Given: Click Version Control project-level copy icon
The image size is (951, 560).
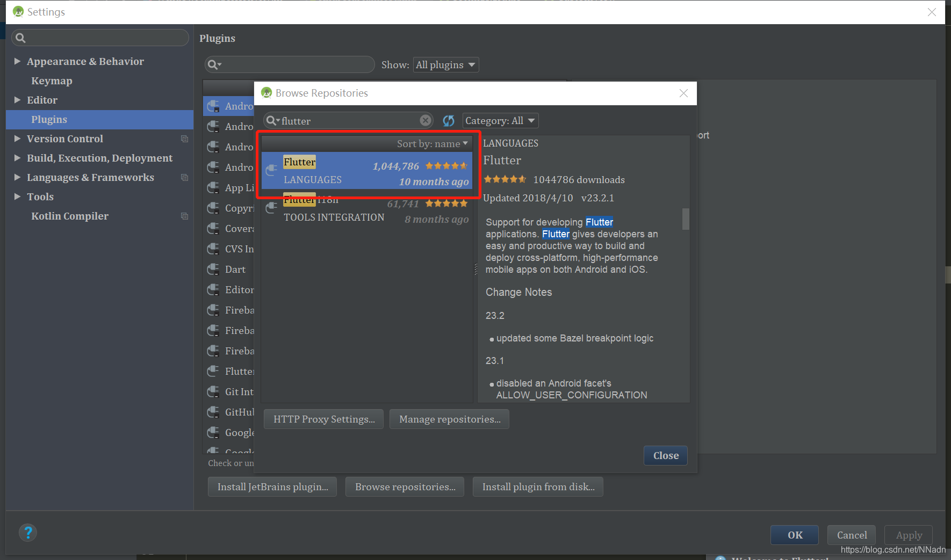Looking at the screenshot, I should pos(184,139).
